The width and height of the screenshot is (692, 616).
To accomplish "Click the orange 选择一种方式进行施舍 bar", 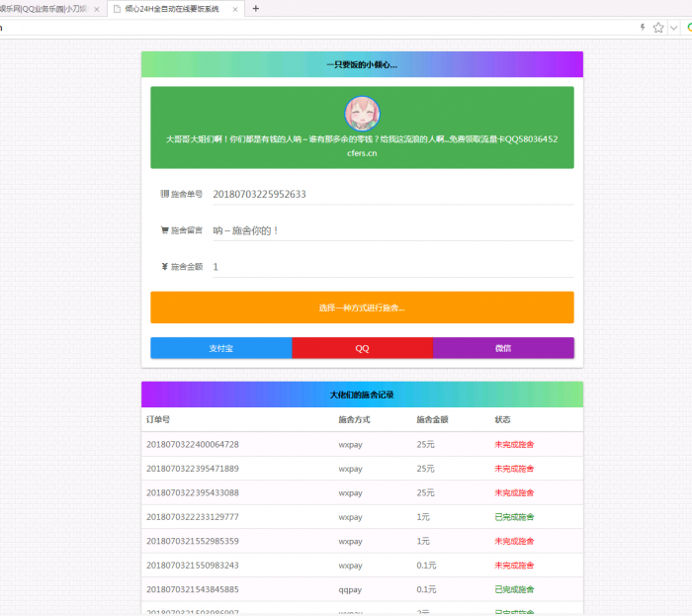I will [x=362, y=308].
